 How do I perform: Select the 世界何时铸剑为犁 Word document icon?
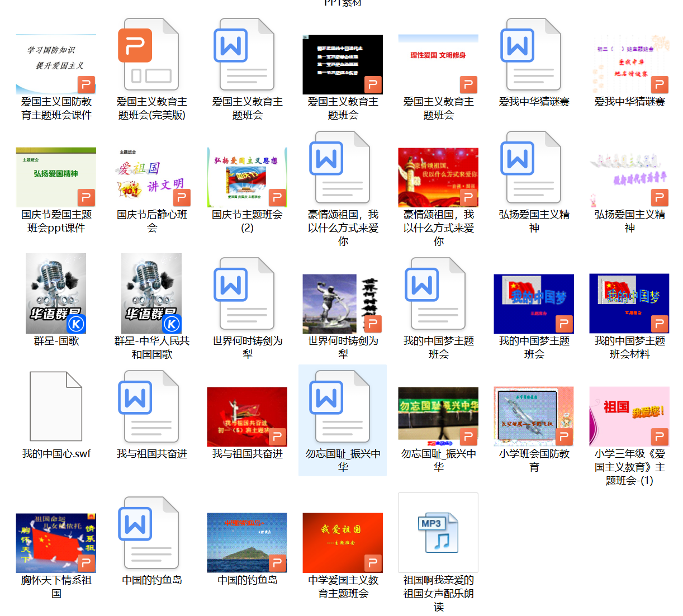pyautogui.click(x=247, y=293)
